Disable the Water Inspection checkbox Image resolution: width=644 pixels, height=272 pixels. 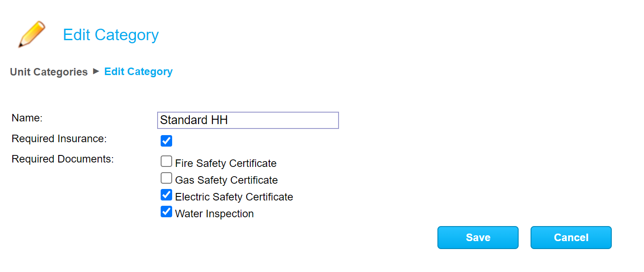(166, 212)
